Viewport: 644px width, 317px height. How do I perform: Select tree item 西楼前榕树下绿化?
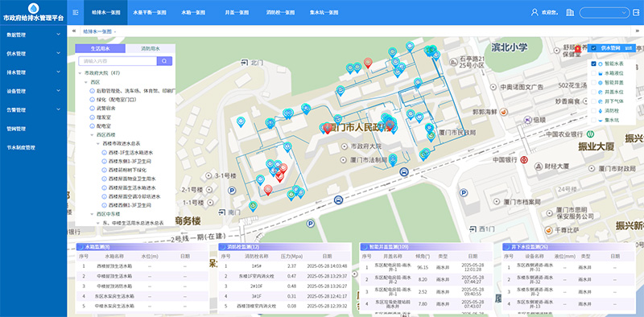[128, 170]
